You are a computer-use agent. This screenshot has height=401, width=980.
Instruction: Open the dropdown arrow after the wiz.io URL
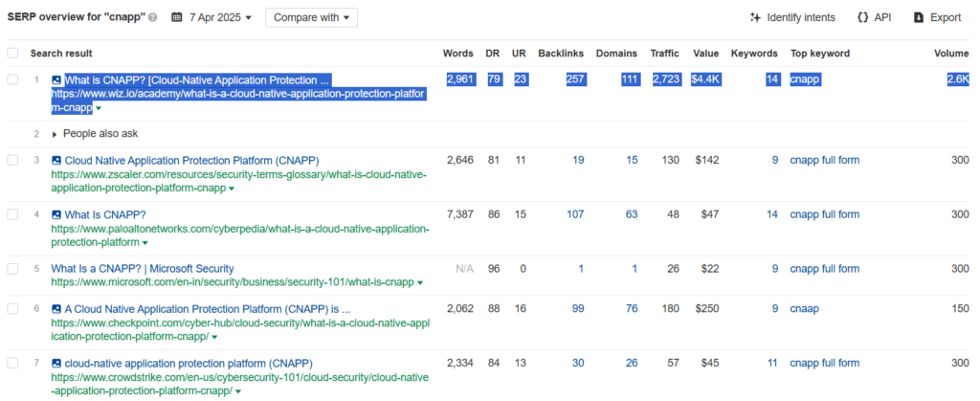coord(99,109)
